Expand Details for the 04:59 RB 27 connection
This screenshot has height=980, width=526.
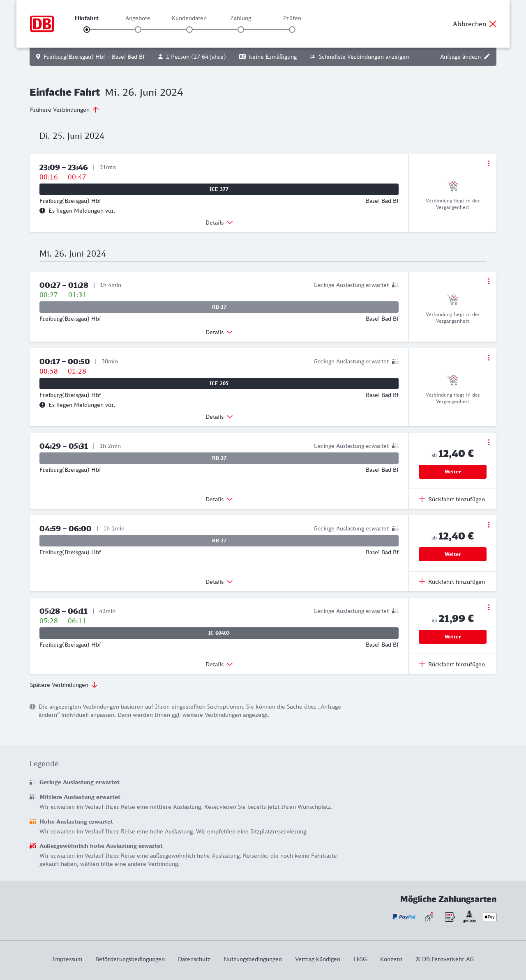click(x=219, y=582)
